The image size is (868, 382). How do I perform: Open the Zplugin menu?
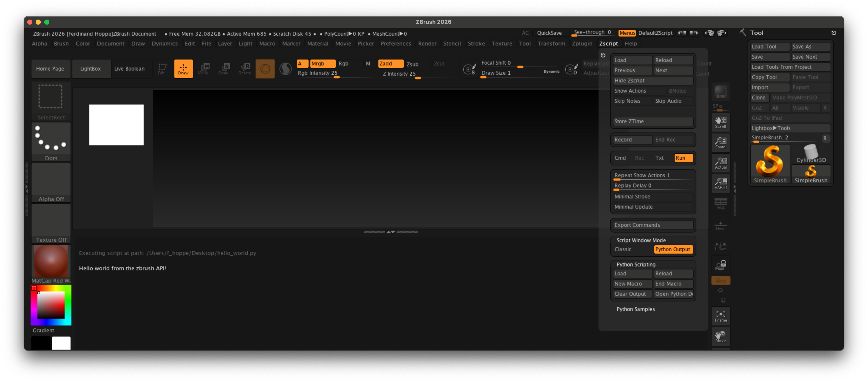pos(582,44)
